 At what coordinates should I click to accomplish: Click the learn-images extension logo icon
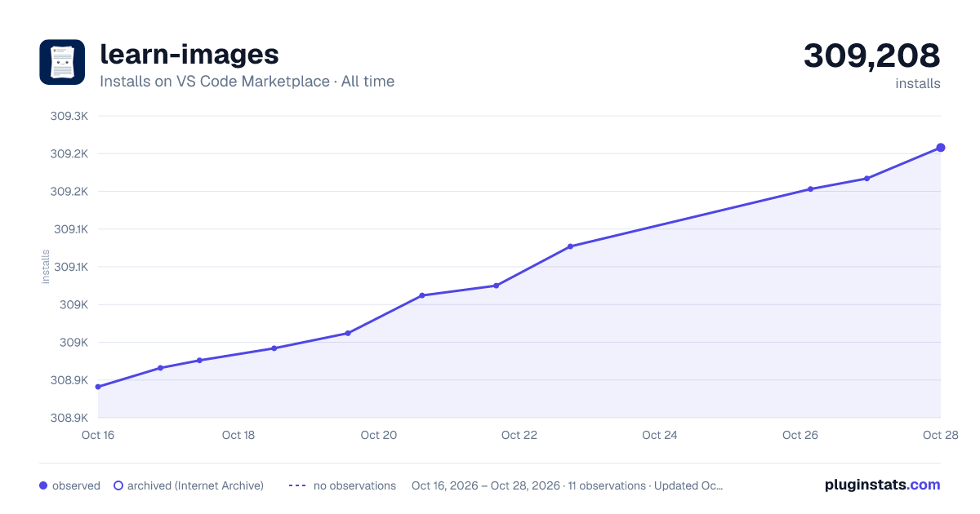click(x=62, y=62)
